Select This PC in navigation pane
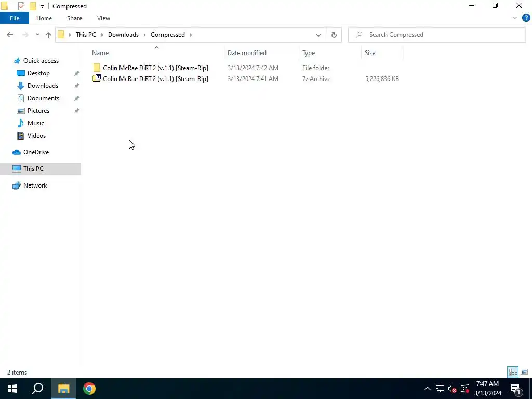The image size is (532, 399). [41, 169]
